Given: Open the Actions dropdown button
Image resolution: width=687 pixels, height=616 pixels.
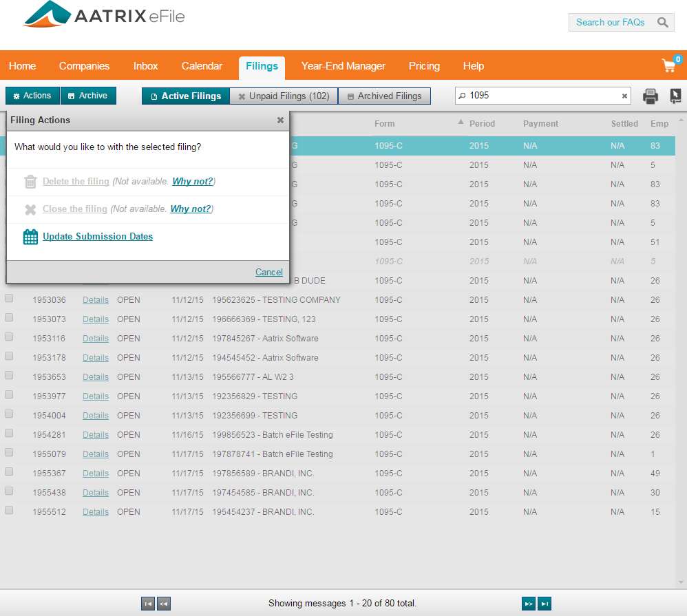Looking at the screenshot, I should tap(32, 96).
